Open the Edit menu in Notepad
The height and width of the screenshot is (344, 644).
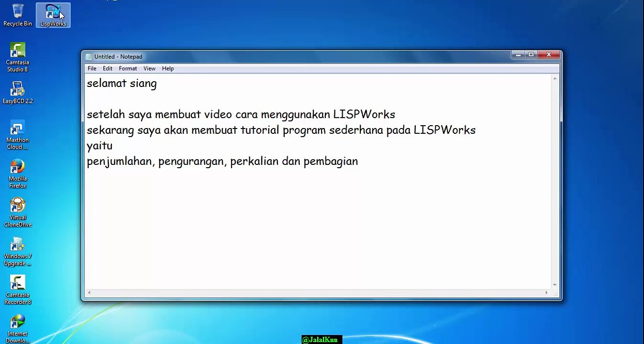pyautogui.click(x=107, y=68)
